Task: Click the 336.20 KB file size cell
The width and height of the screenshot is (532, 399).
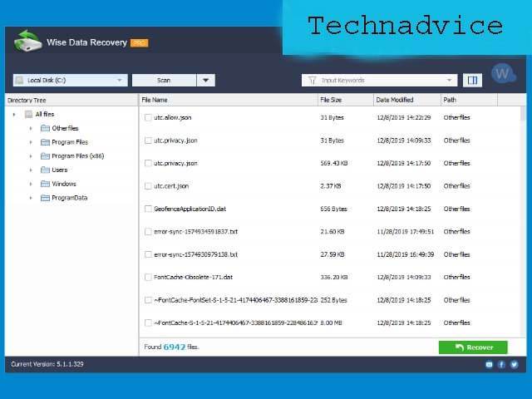Action: coord(334,277)
